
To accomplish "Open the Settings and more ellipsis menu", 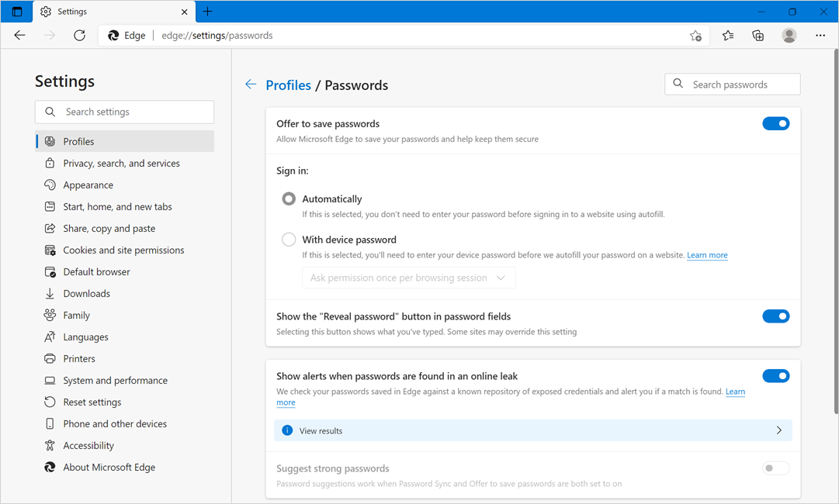I will coord(820,36).
